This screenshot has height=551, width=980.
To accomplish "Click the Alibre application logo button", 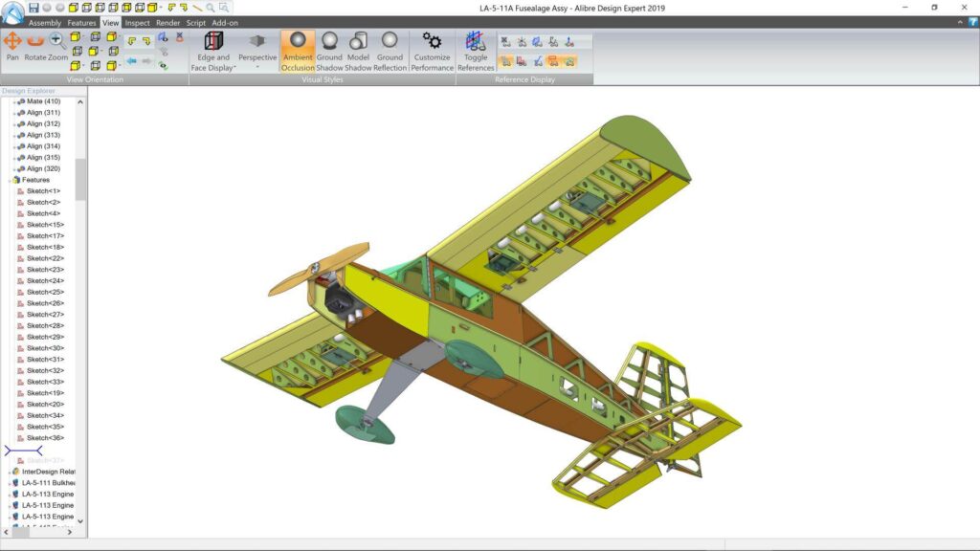I will point(11,11).
